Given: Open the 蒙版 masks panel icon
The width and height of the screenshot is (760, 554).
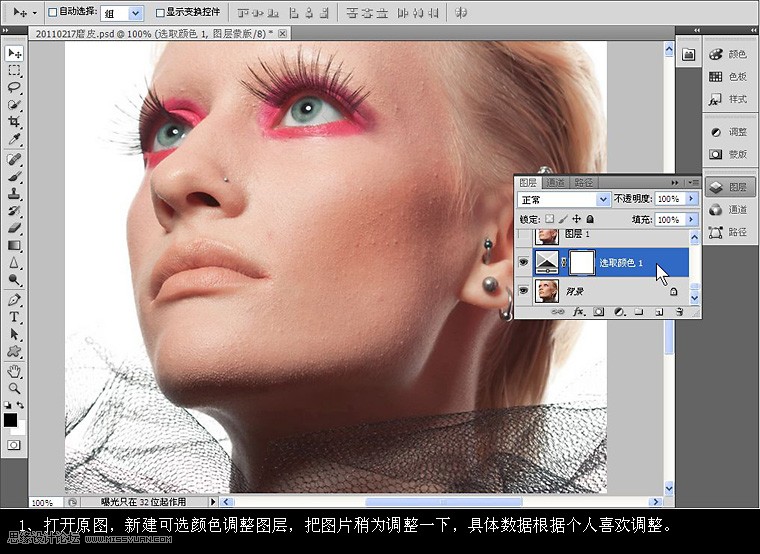Looking at the screenshot, I should (716, 154).
